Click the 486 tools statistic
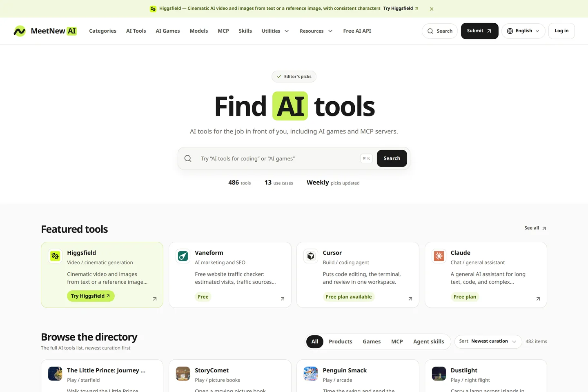This screenshot has width=588, height=392. point(240,183)
